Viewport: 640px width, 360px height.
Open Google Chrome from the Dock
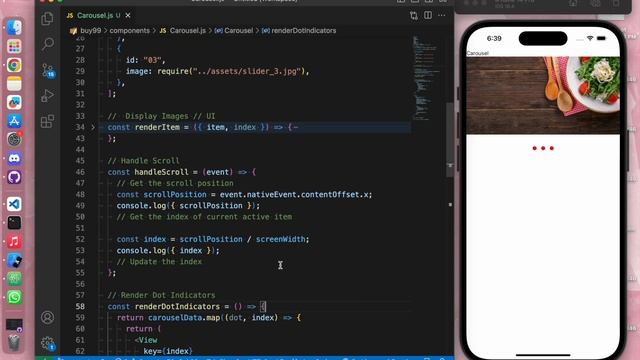coord(14,65)
